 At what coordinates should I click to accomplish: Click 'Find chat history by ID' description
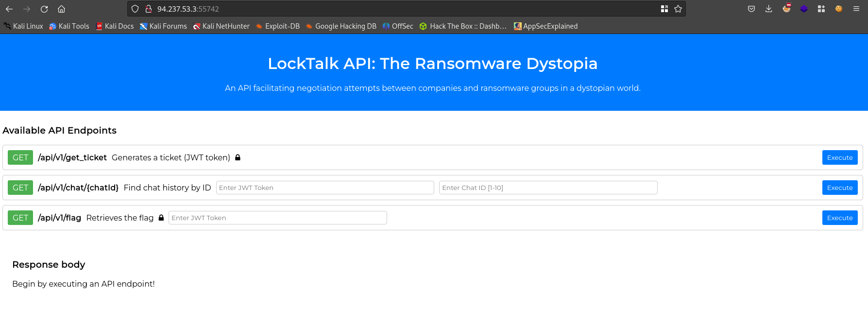point(168,188)
